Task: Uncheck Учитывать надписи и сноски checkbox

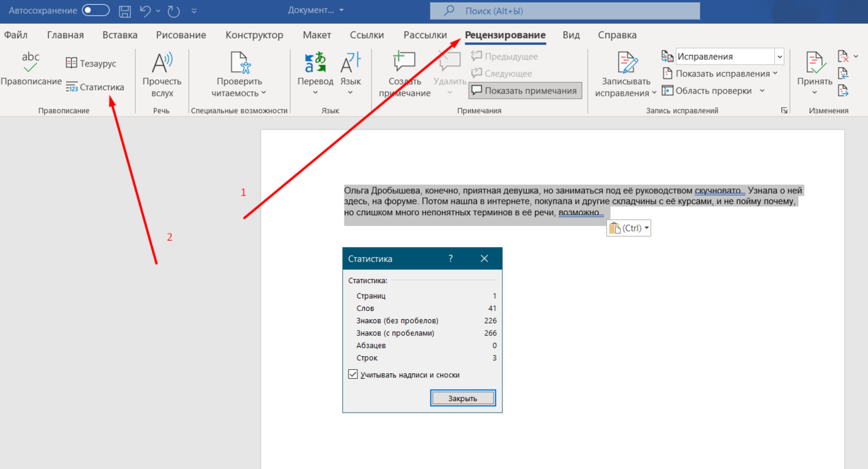Action: click(353, 375)
